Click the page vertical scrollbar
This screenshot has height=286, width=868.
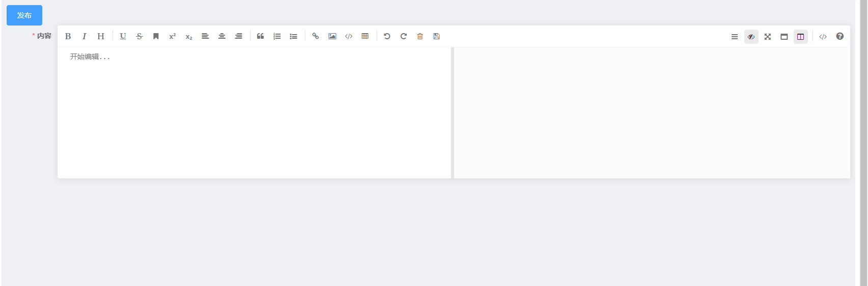click(863, 143)
